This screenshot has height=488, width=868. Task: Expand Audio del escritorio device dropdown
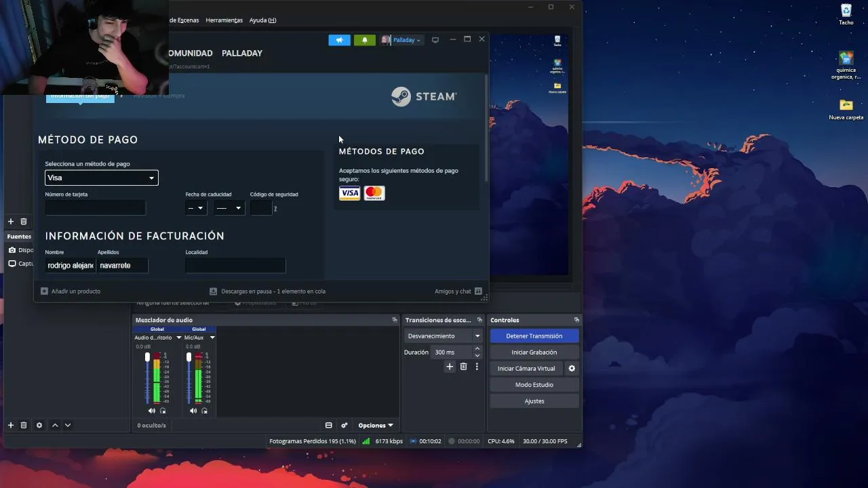[179, 338]
